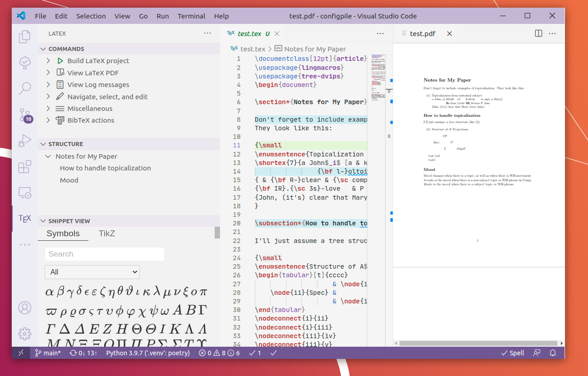This screenshot has width=588, height=376.
Task: Toggle Spell checking in the status bar
Action: pyautogui.click(x=513, y=353)
